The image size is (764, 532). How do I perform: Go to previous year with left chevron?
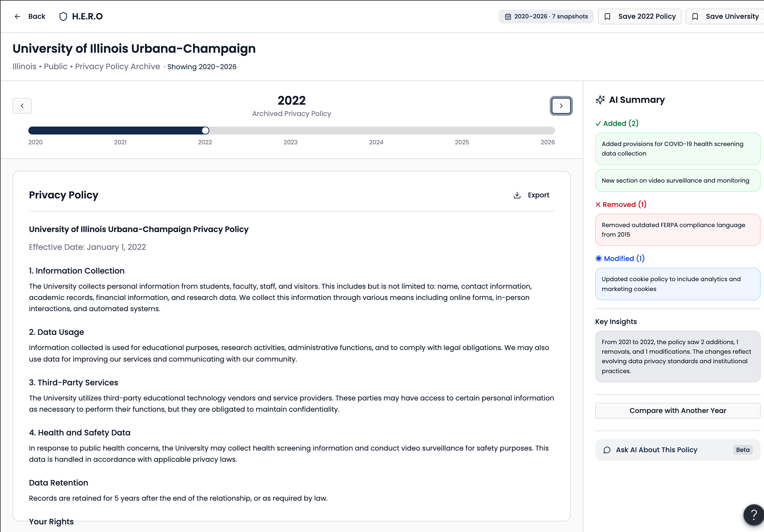(22, 106)
